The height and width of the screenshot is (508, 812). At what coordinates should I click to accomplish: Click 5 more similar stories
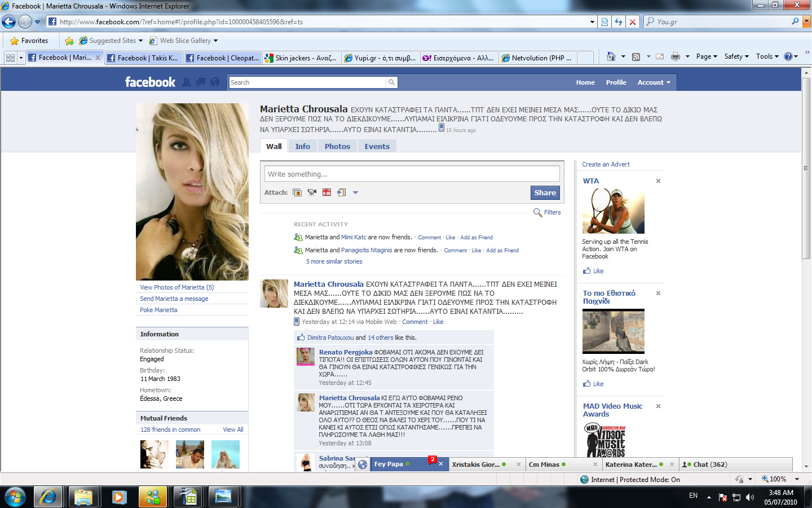coord(334,261)
